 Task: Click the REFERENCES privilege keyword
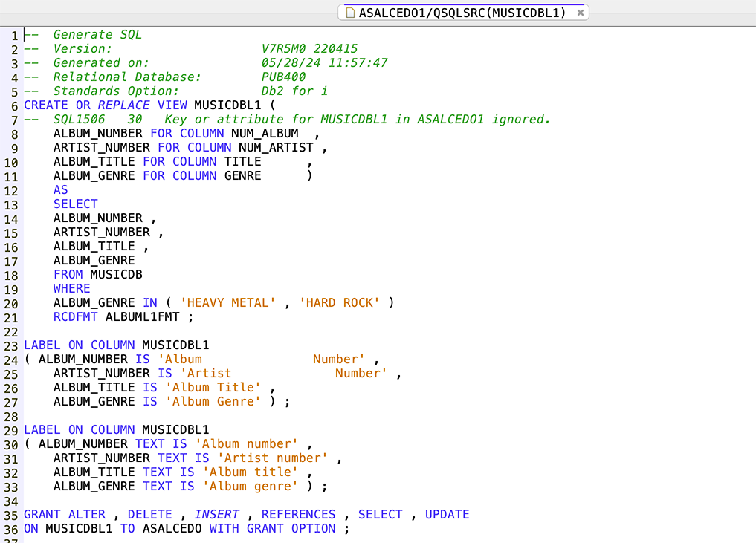pyautogui.click(x=298, y=515)
